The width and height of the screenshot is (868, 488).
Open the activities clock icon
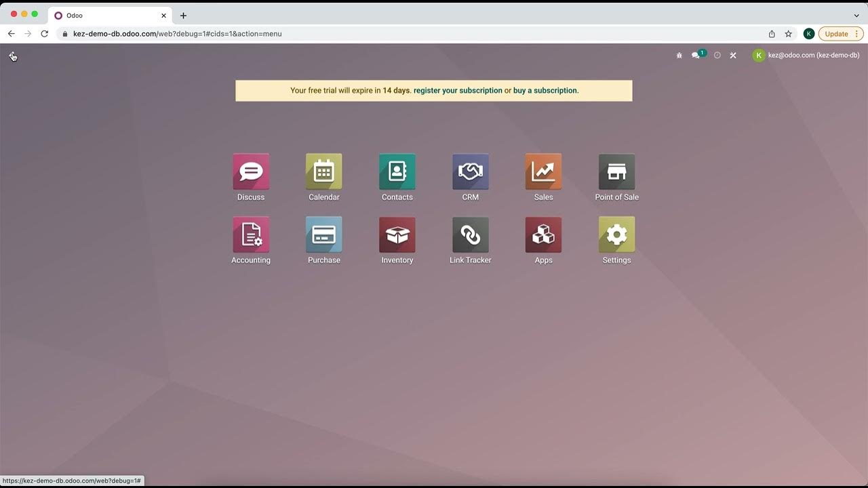(x=717, y=56)
